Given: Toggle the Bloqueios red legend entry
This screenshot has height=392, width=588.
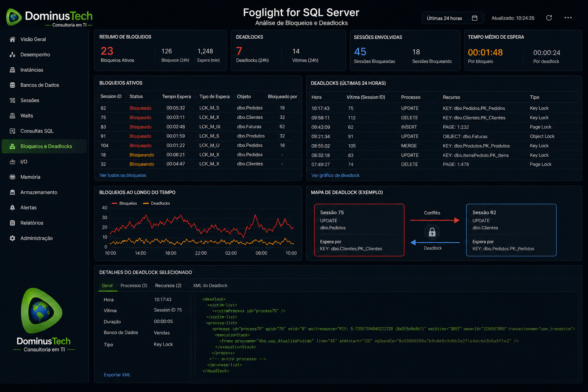Looking at the screenshot, I should point(124,203).
